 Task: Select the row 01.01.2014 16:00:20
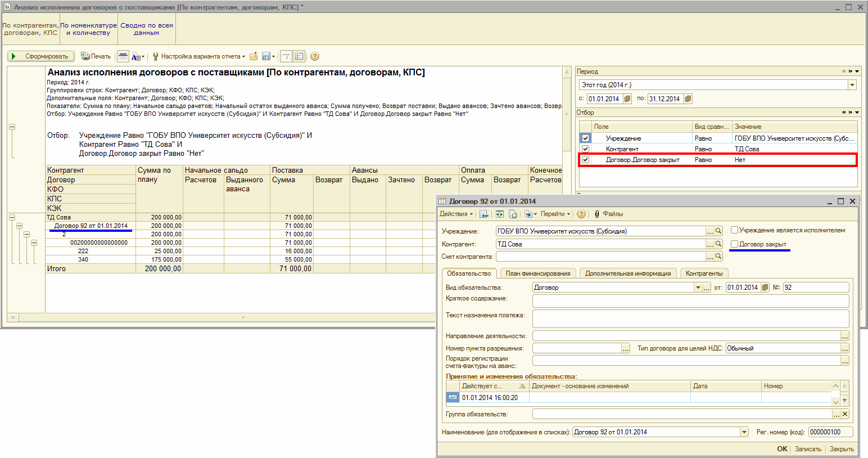click(639, 398)
